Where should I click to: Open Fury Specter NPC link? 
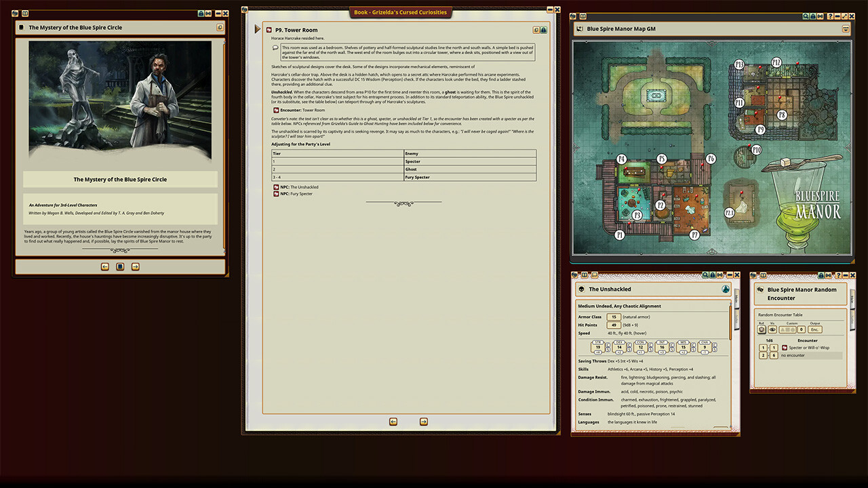tap(276, 194)
